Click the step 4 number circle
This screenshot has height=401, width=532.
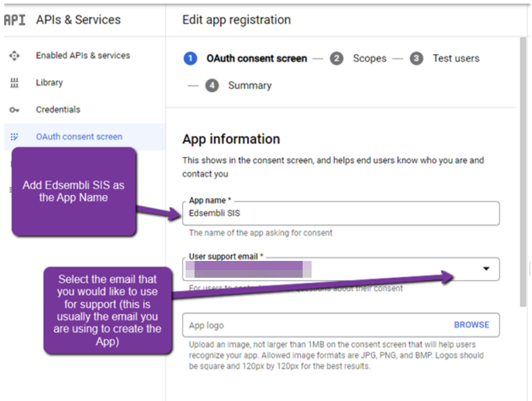(x=212, y=85)
